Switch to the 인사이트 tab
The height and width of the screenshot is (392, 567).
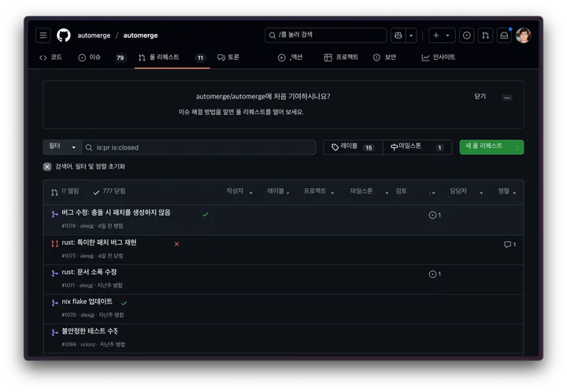tap(439, 57)
